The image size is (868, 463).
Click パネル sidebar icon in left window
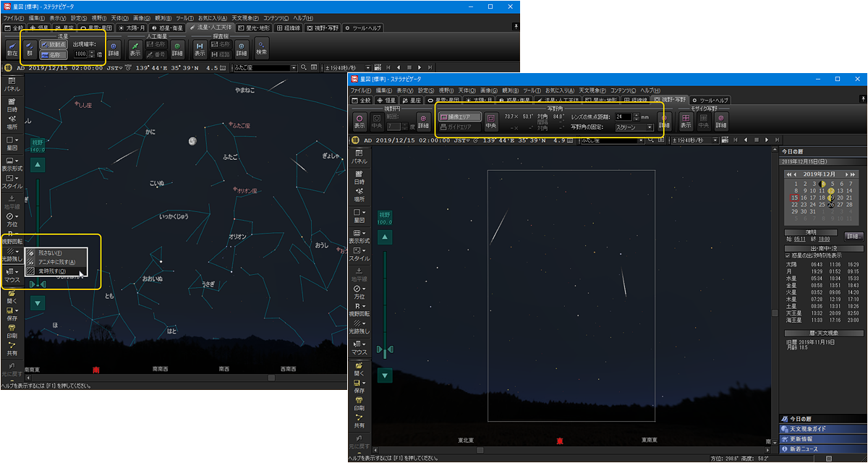[x=13, y=85]
